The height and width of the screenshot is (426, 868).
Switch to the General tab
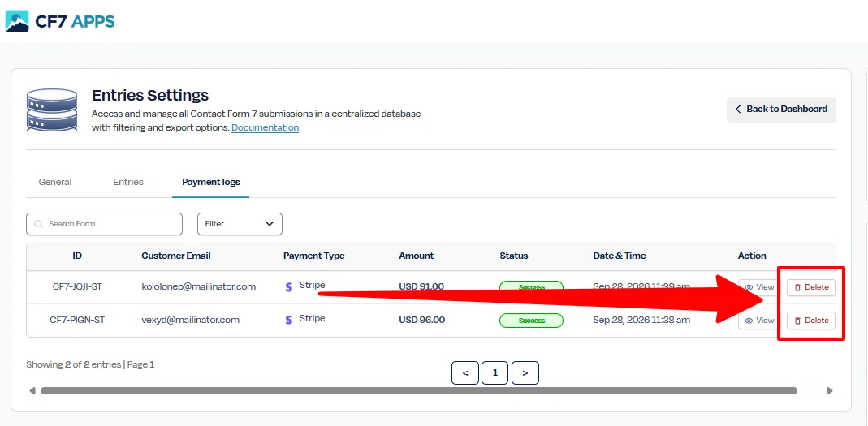point(54,182)
